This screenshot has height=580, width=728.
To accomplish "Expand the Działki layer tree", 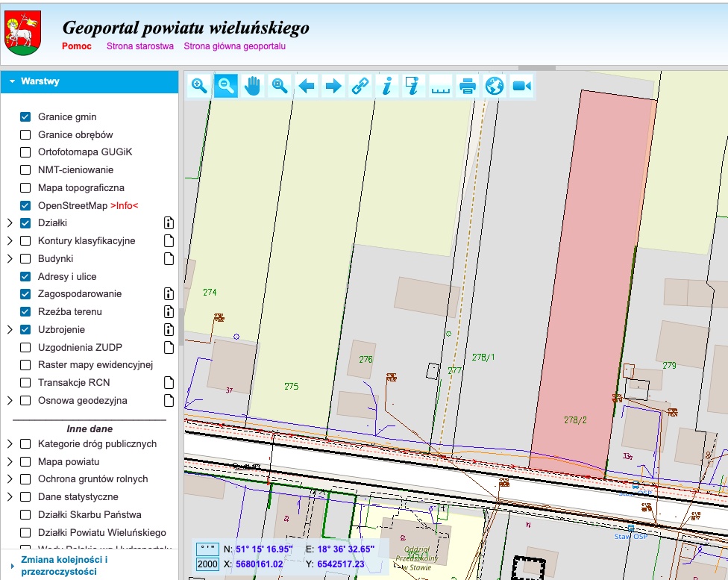I will click(x=10, y=223).
